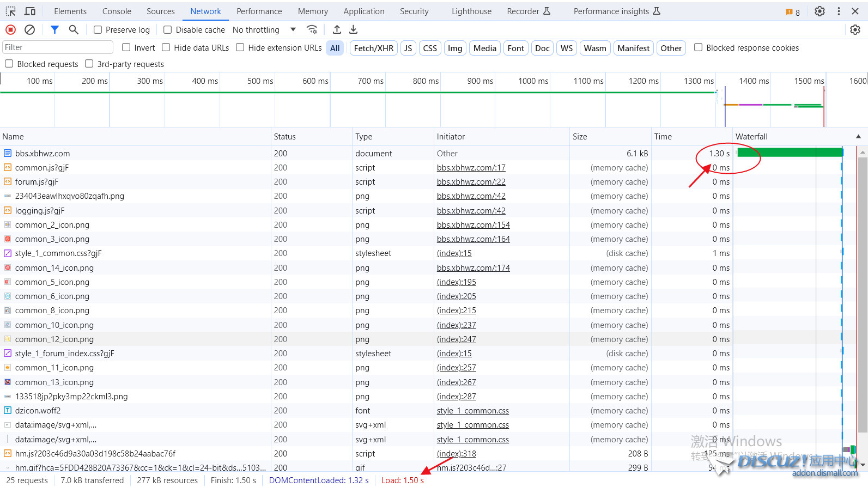Screen dimensions: 868x487
Task: Open the No throttling dropdown
Action: click(264, 30)
